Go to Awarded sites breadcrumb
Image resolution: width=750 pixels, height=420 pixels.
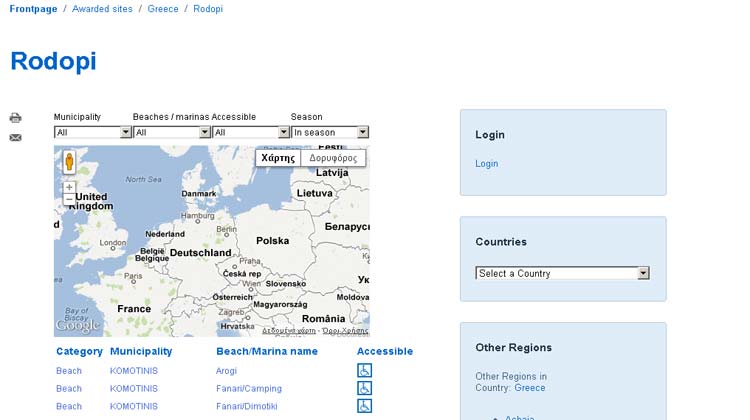[102, 9]
